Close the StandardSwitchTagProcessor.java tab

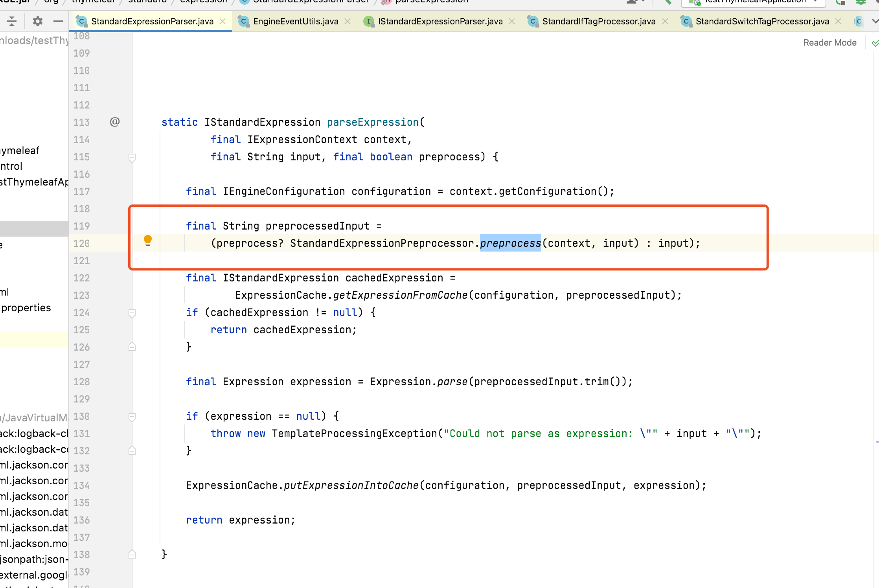click(838, 21)
